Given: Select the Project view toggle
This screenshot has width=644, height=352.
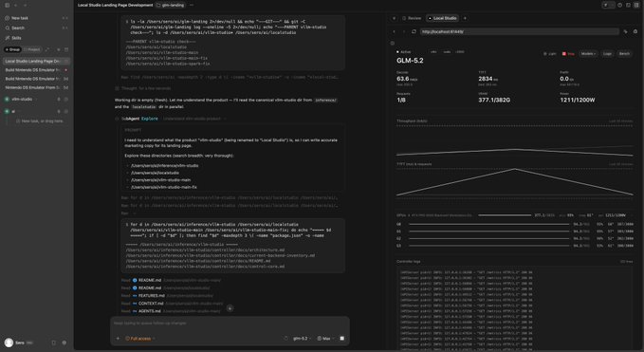Looking at the screenshot, I should 31,49.
